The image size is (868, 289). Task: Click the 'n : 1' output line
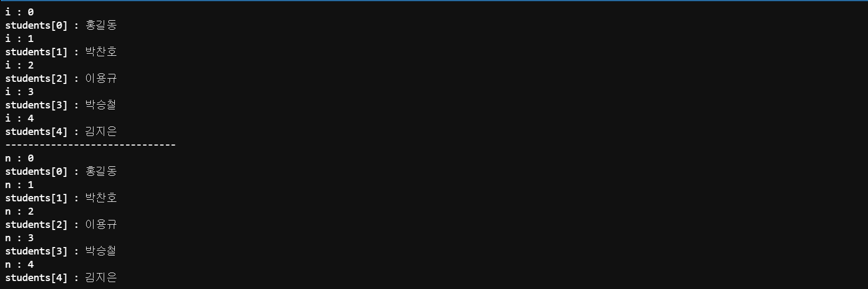pos(20,184)
